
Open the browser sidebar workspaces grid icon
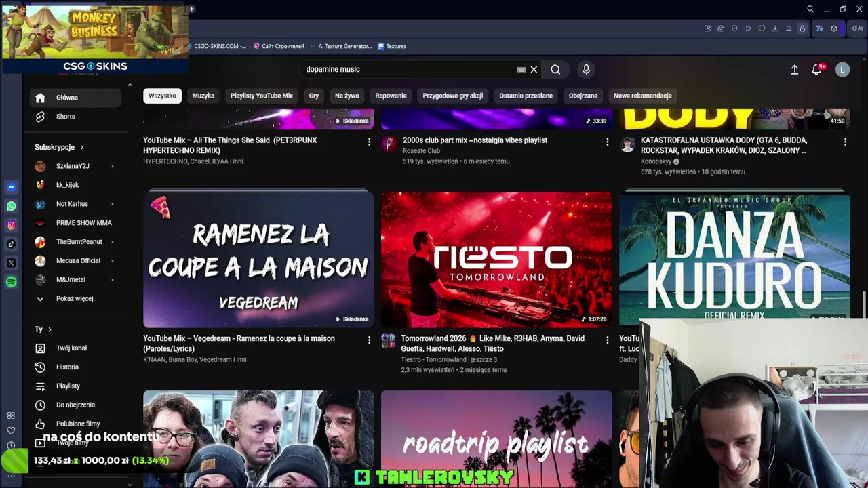point(11,415)
